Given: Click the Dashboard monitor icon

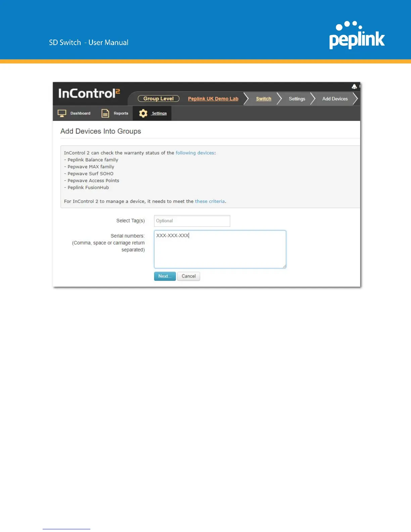Looking at the screenshot, I should (x=62, y=114).
